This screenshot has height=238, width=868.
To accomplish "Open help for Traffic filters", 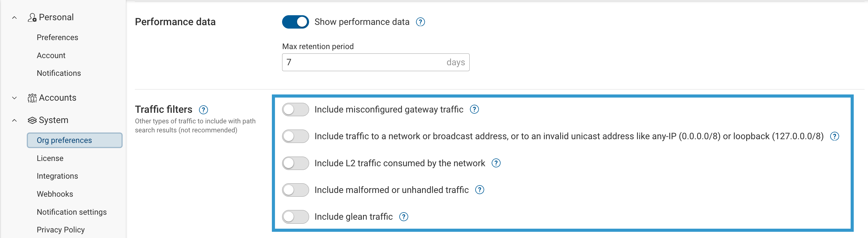I will (204, 109).
